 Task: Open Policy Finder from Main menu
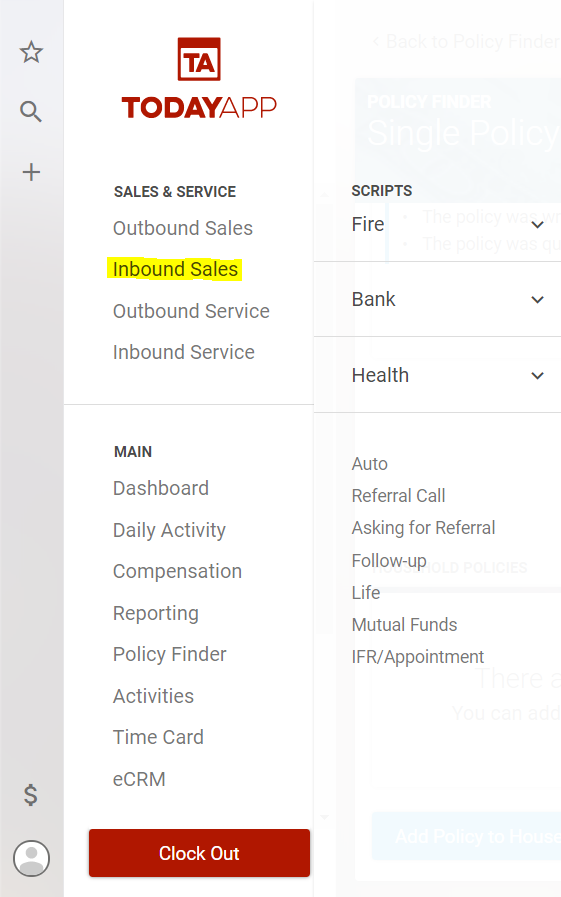pyautogui.click(x=169, y=654)
